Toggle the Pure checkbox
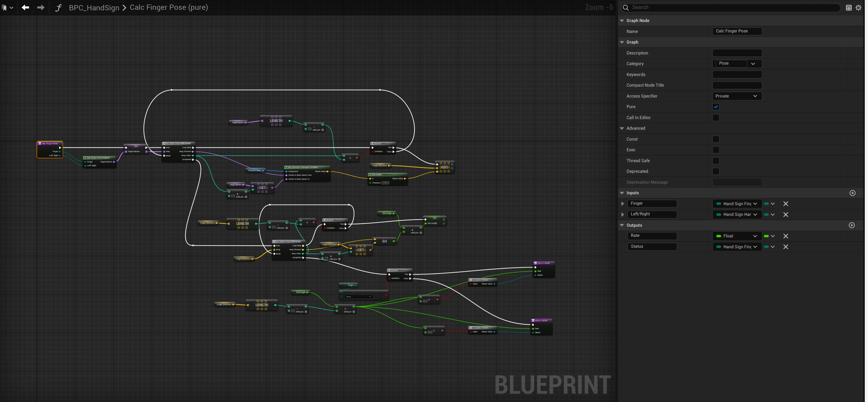Screen dimensions: 868x402 (x=716, y=107)
